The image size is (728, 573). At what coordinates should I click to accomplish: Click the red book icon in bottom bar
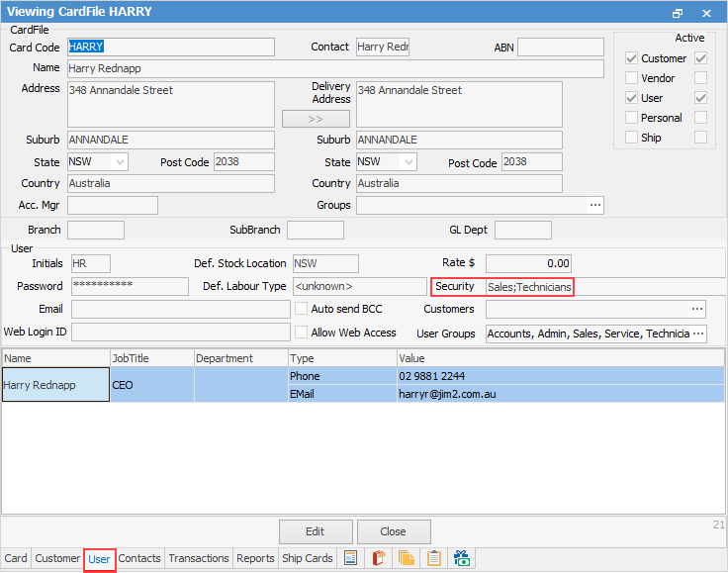378,558
